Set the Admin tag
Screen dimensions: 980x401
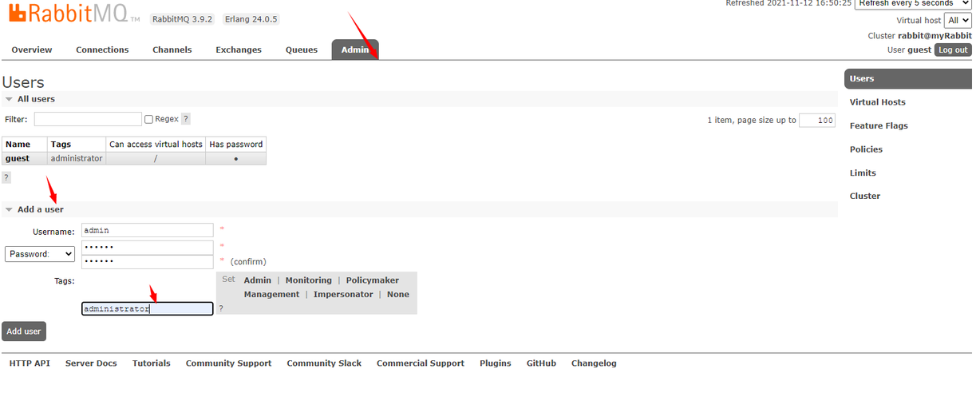pos(258,280)
